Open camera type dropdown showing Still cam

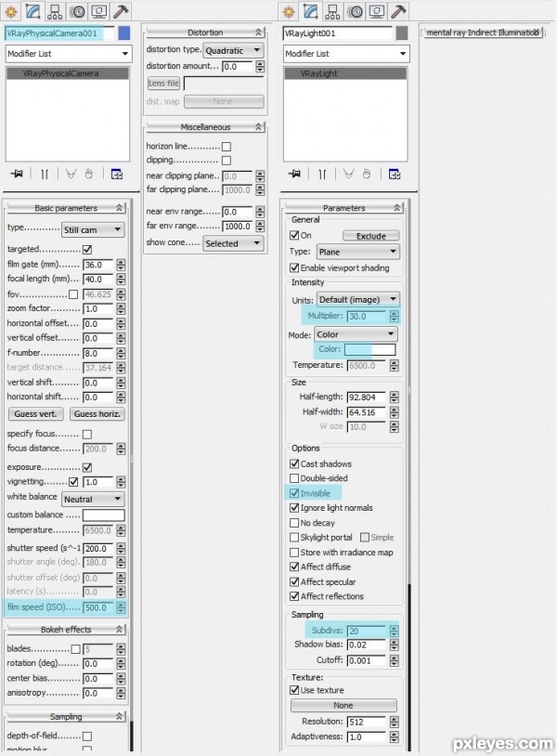point(93,230)
